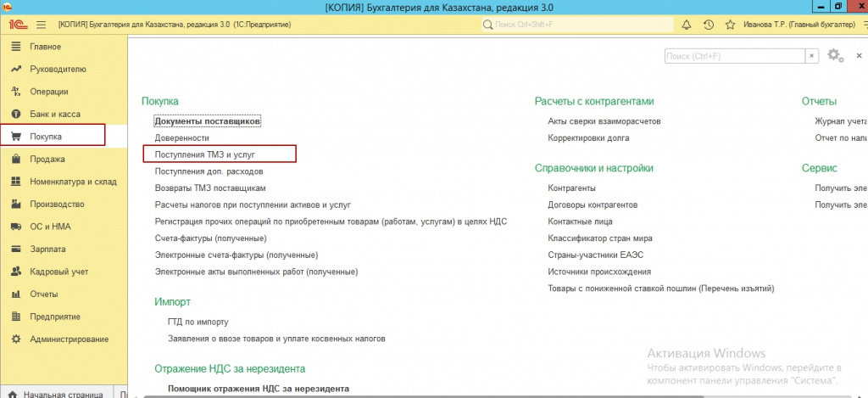Open Доверенности link
Image resolution: width=868 pixels, height=398 pixels.
[182, 137]
